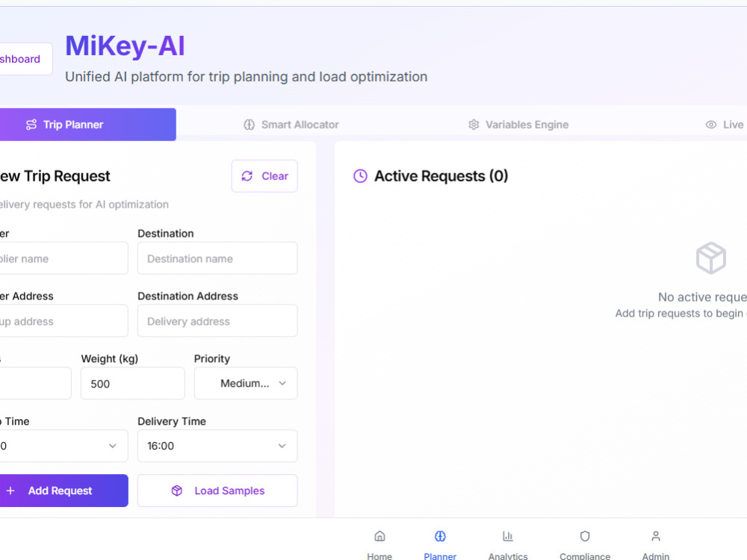
Task: Click the Analytics bar chart icon
Action: pos(508,536)
